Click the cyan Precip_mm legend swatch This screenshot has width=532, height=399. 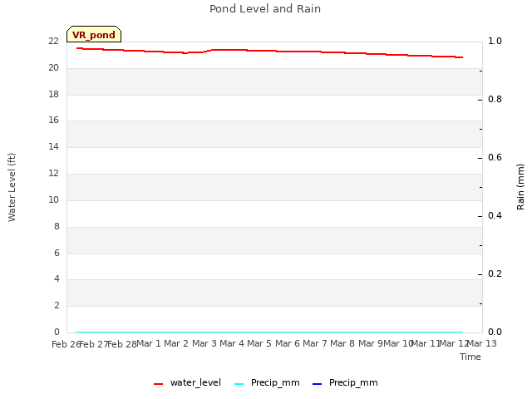(x=239, y=384)
